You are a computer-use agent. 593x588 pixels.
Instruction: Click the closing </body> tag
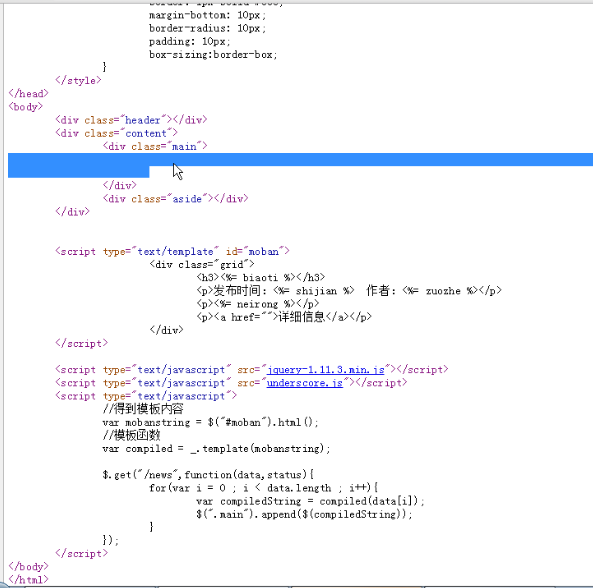[x=28, y=566]
